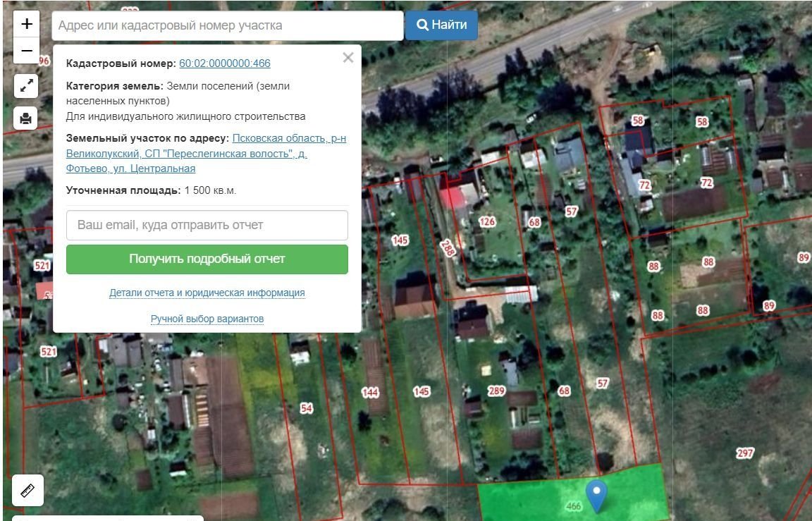812x521 pixels.
Task: Click the email input field for report
Action: click(207, 225)
